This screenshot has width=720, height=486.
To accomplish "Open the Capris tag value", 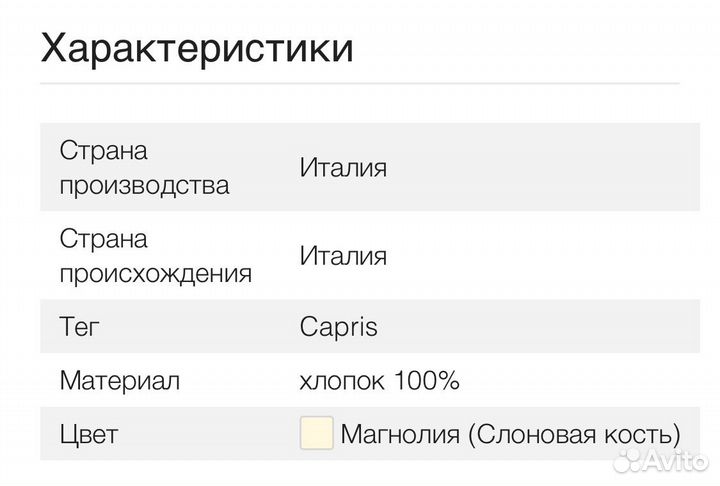I will [338, 327].
